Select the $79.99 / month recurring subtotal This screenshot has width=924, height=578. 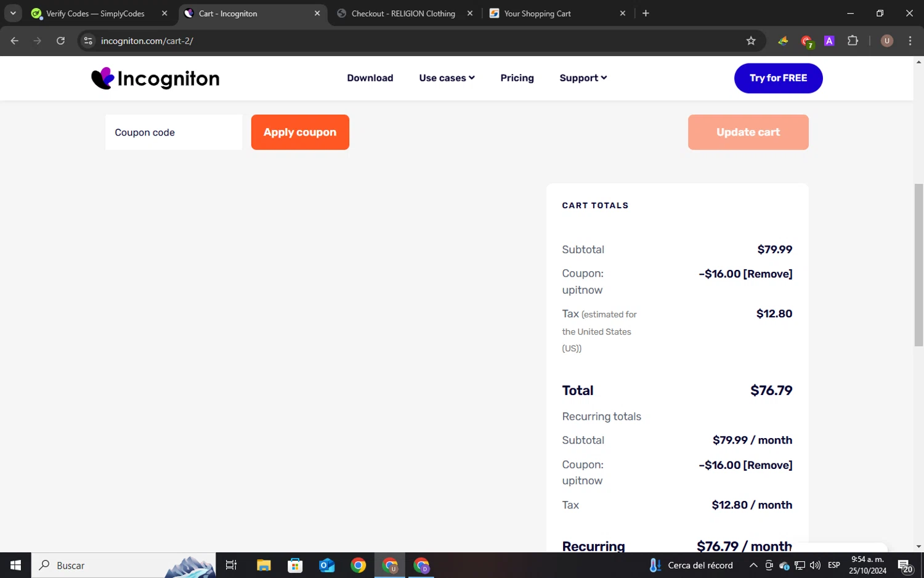point(752,440)
